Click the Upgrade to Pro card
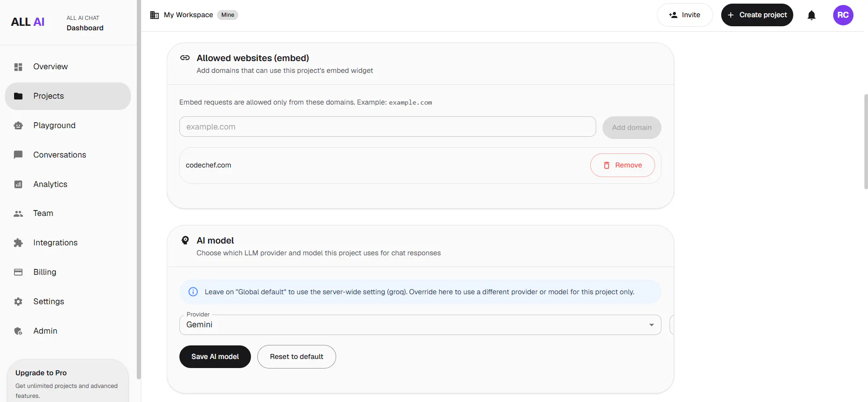This screenshot has width=868, height=402. pos(68,380)
